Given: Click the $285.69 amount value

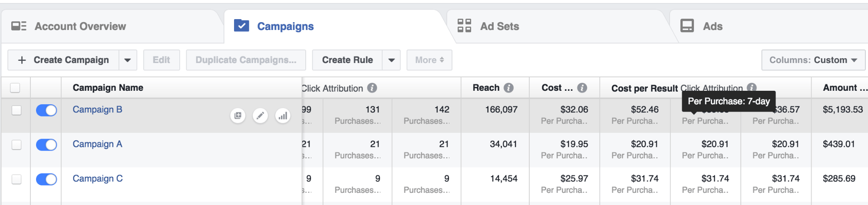Looking at the screenshot, I should coord(839,179).
